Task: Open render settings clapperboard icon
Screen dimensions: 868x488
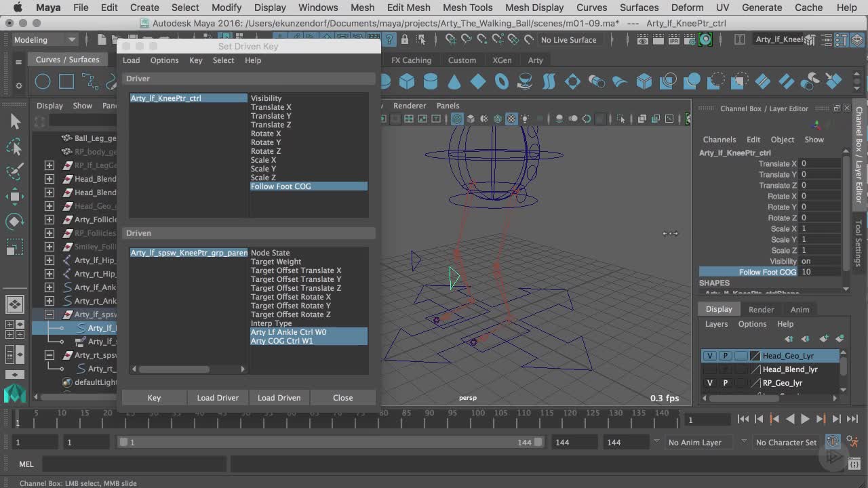Action: (690, 40)
